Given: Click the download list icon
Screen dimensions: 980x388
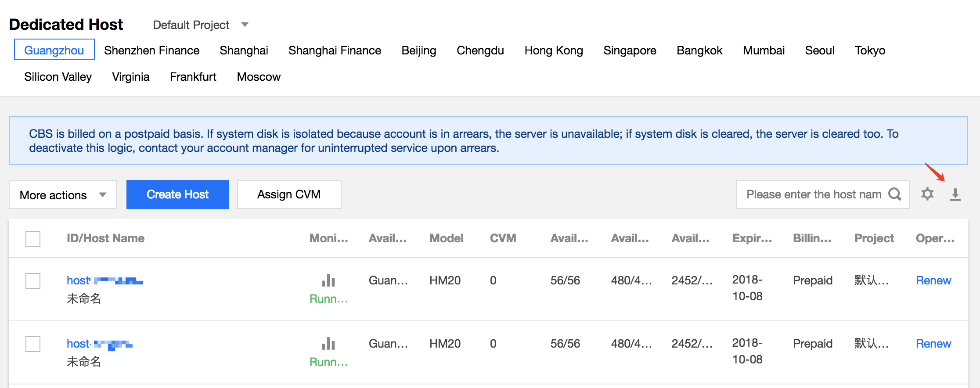Looking at the screenshot, I should (955, 194).
